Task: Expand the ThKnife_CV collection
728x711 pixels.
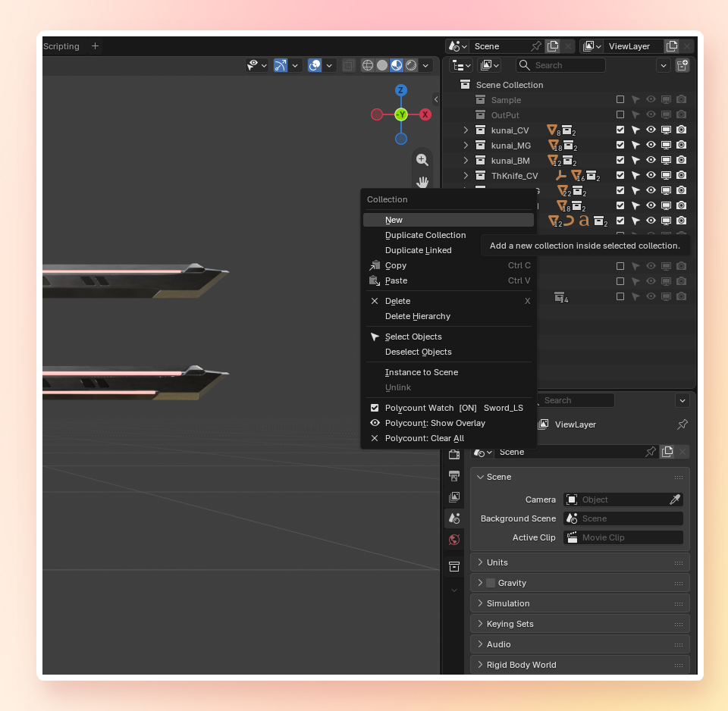Action: point(466,175)
